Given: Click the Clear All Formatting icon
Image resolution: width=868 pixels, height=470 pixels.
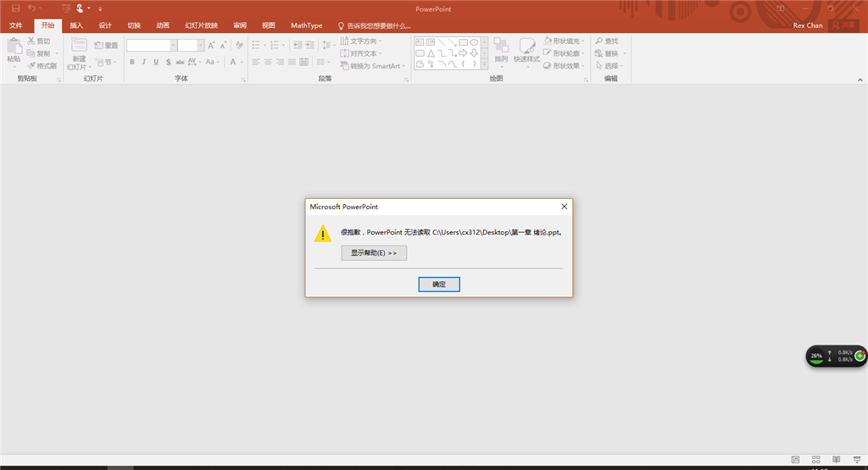Looking at the screenshot, I should pos(239,46).
